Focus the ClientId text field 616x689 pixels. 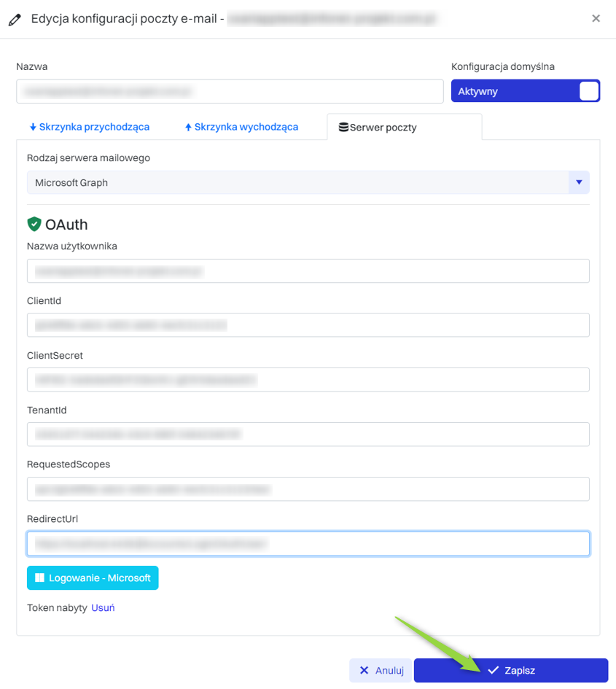308,325
